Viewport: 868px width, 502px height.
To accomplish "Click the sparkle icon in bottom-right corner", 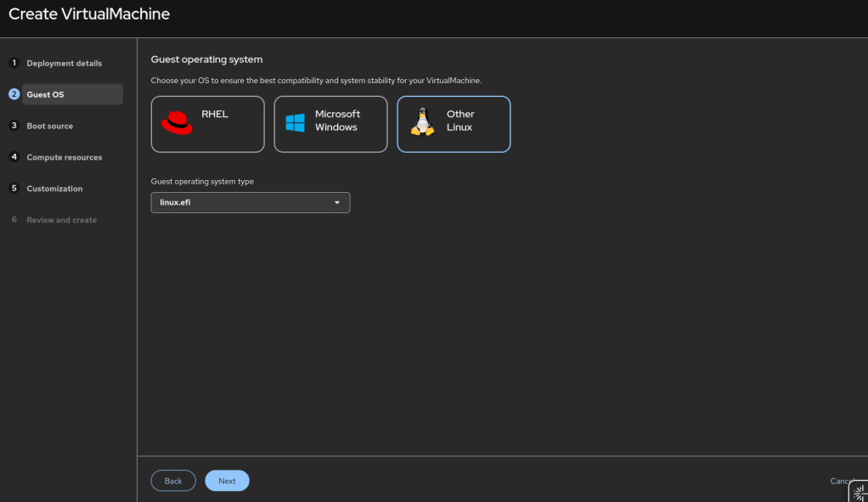I will (x=859, y=492).
